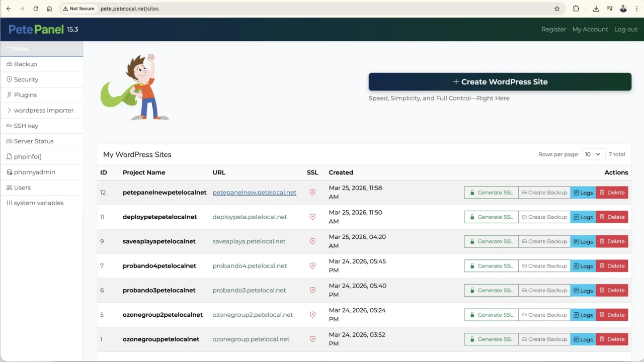
Task: Open system variables in the sidebar
Action: 41,203
